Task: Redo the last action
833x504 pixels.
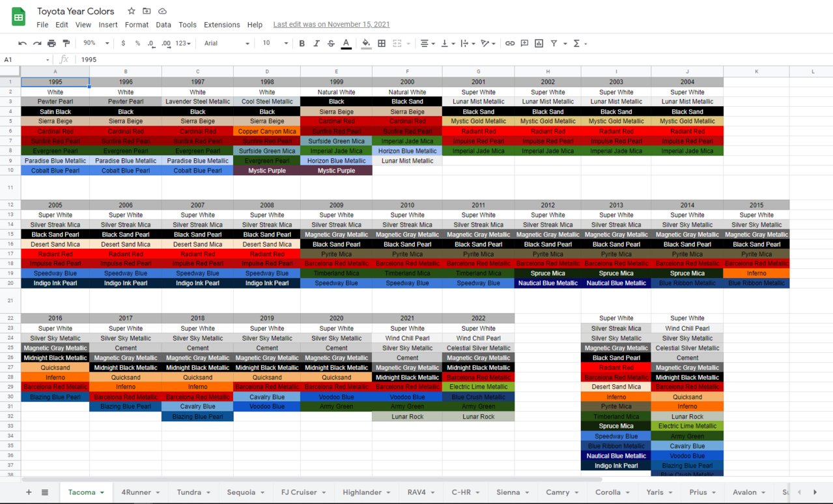Action: click(37, 43)
